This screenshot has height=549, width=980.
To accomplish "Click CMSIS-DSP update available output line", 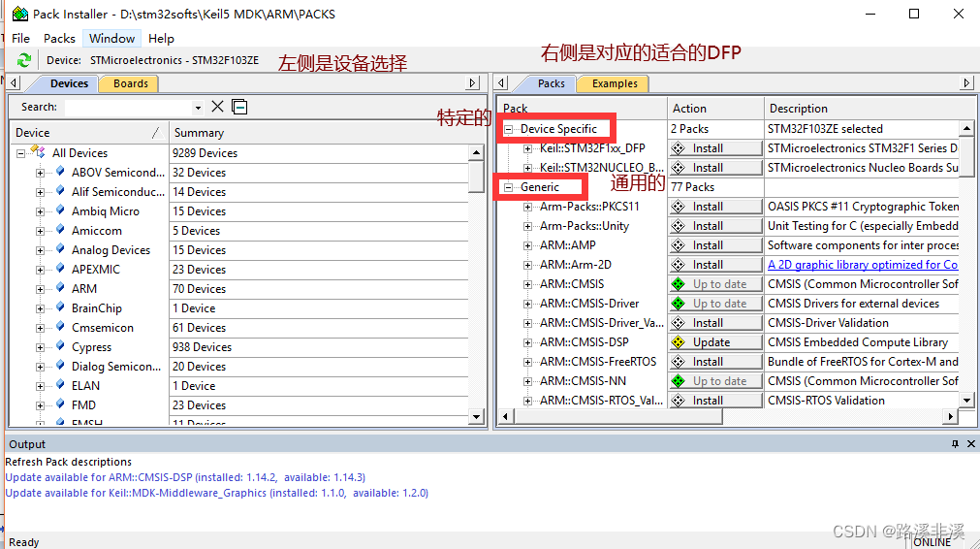I will 185,478.
